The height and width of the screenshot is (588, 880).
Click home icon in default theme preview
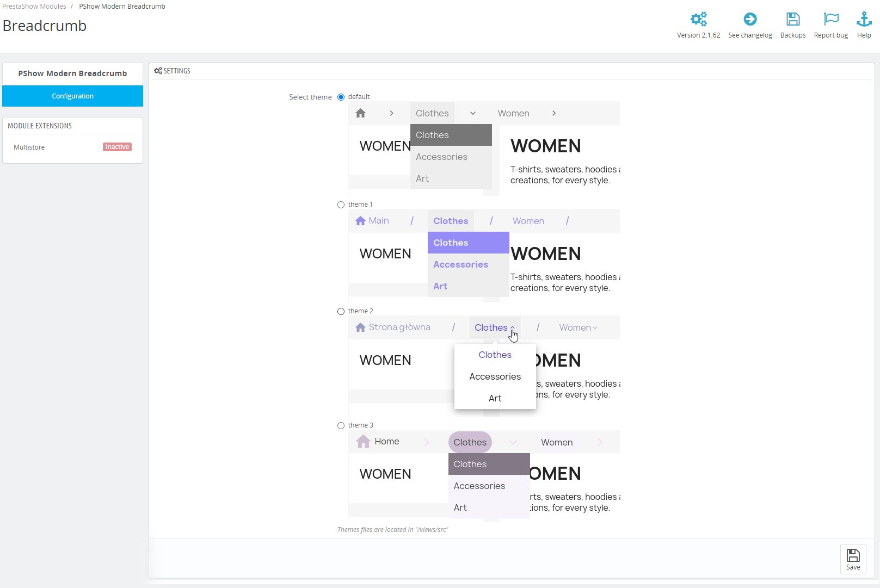click(x=360, y=113)
